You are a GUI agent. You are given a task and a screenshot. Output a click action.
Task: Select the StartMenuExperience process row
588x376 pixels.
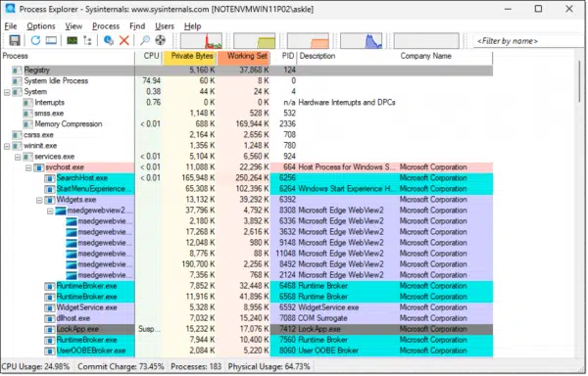tap(247, 189)
